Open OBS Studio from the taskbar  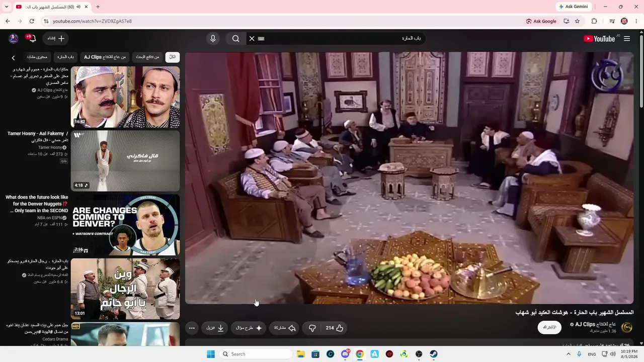point(419,354)
